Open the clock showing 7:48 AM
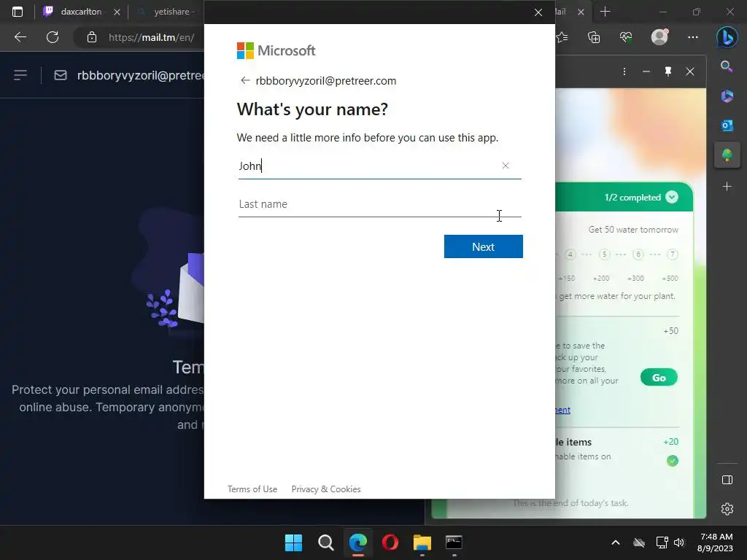747x560 pixels. pyautogui.click(x=715, y=542)
